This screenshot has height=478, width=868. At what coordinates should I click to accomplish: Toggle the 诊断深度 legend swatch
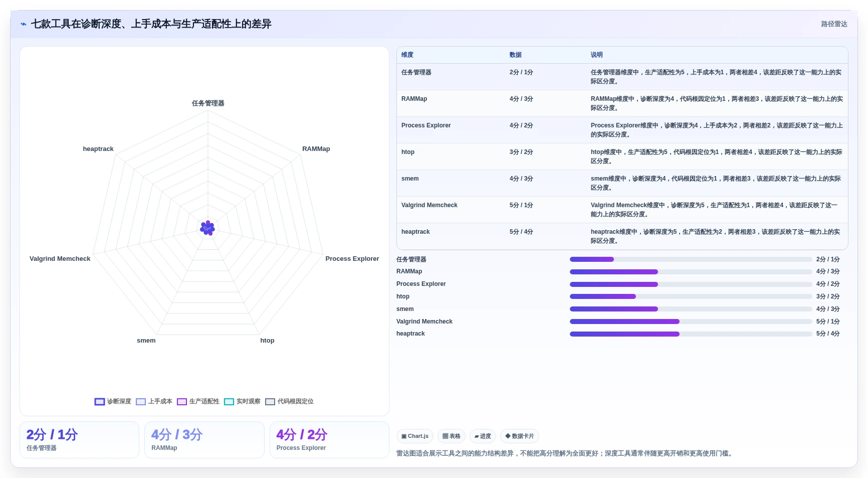click(99, 402)
